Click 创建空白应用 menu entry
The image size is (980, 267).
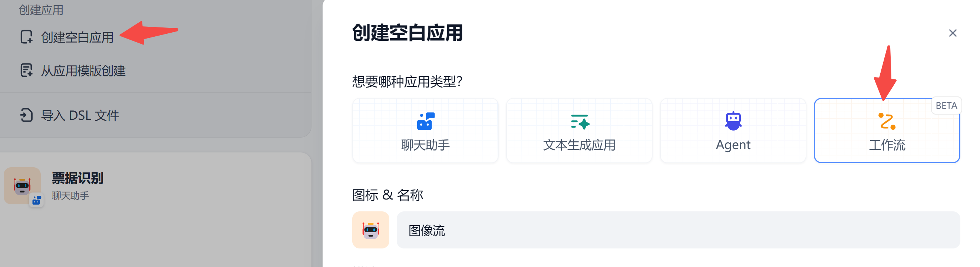[77, 37]
